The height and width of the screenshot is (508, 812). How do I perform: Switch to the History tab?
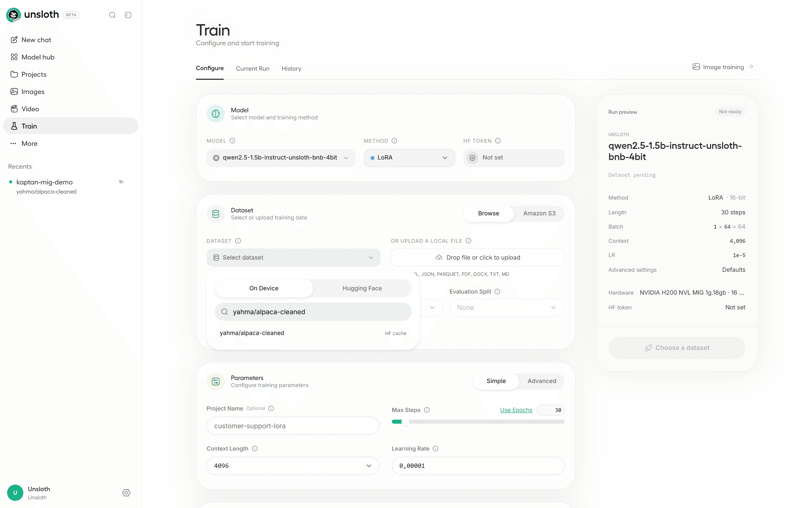point(291,69)
